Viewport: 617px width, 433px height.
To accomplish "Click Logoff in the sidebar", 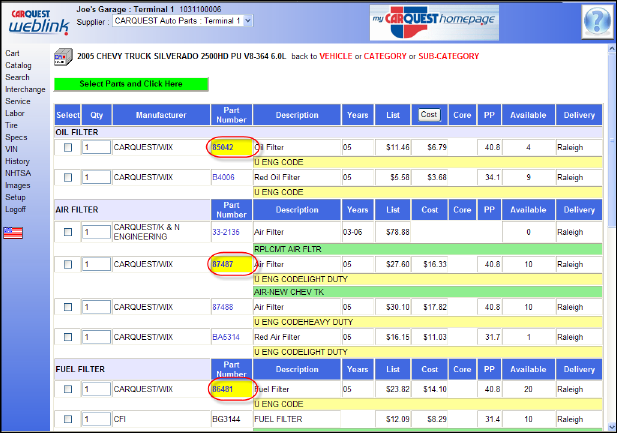I will click(15, 209).
